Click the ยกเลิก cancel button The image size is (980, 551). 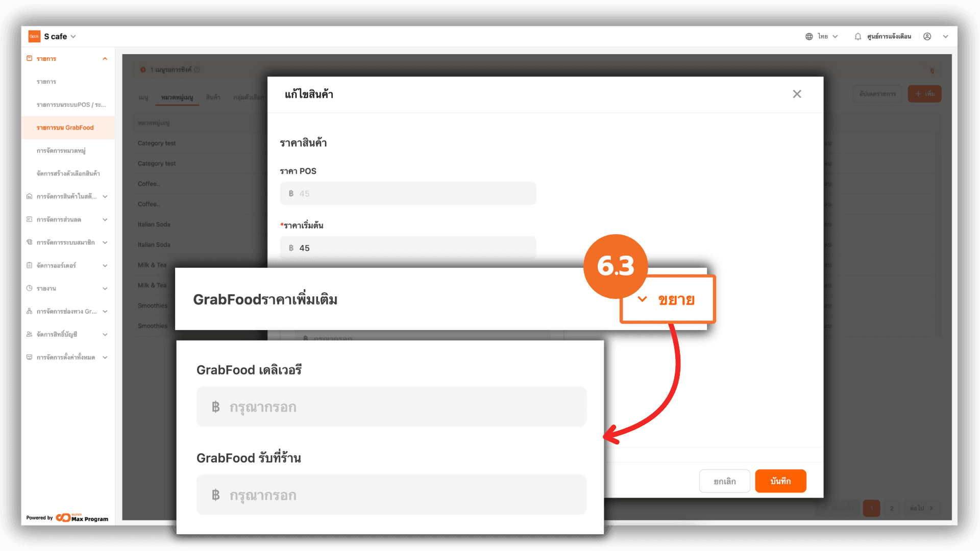coord(725,481)
